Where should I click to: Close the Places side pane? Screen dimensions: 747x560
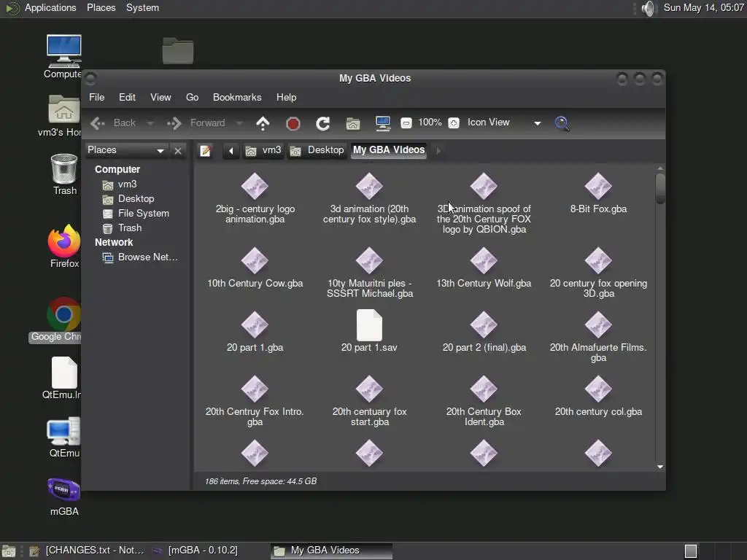click(x=178, y=151)
